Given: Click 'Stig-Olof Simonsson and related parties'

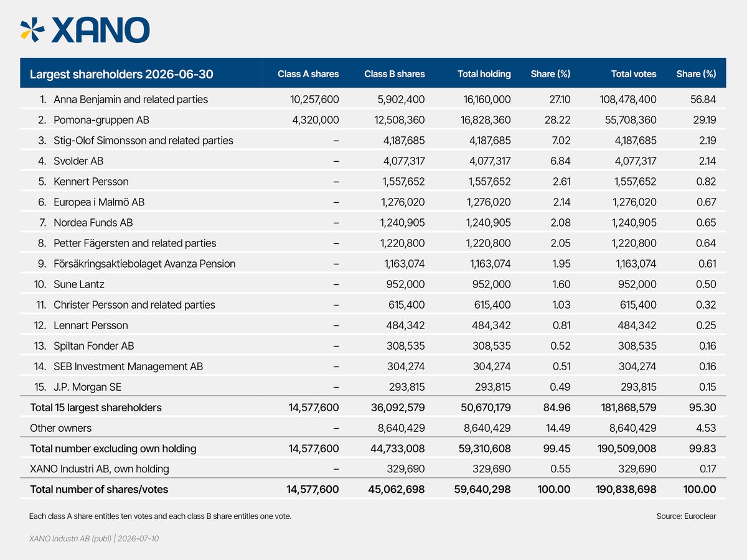Looking at the screenshot, I should [143, 141].
